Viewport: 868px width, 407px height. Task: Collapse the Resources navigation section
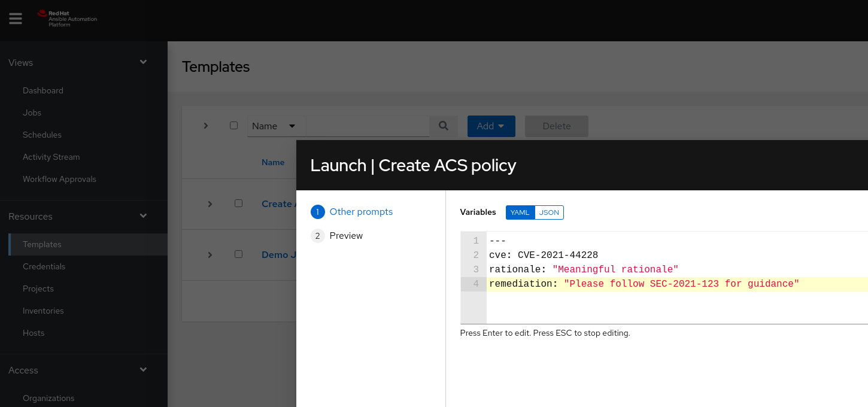(143, 216)
